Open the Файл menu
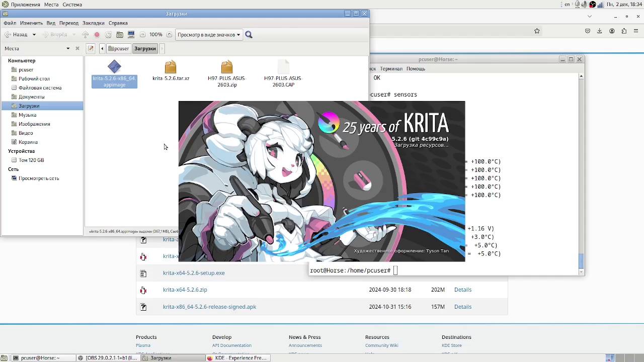The height and width of the screenshot is (362, 644). point(10,23)
